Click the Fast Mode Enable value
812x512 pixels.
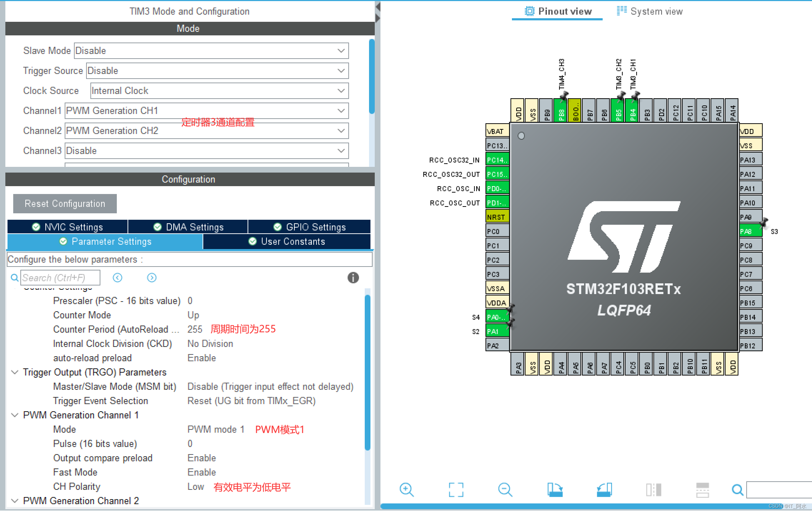click(x=201, y=472)
